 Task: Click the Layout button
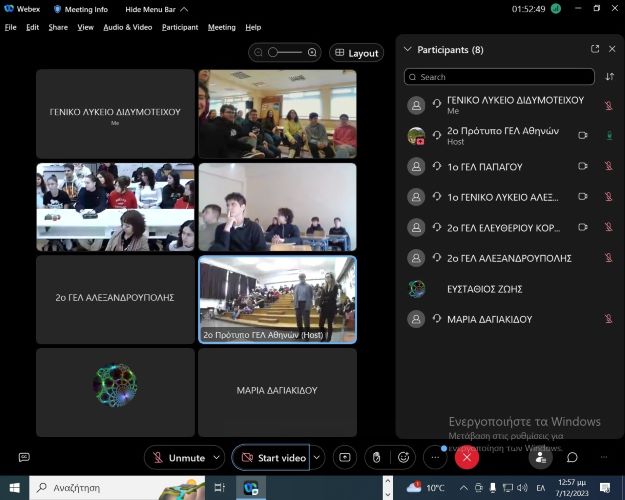356,53
